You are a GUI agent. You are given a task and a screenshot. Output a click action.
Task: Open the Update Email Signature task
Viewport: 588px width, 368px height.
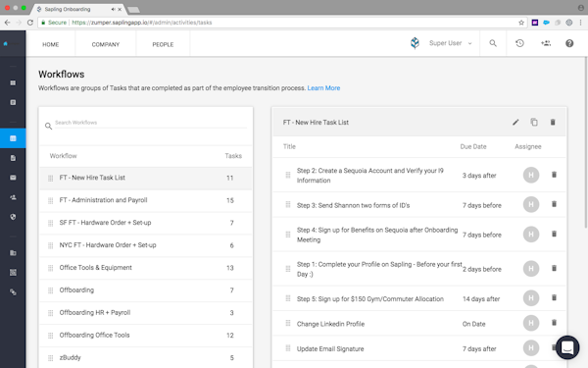[330, 348]
